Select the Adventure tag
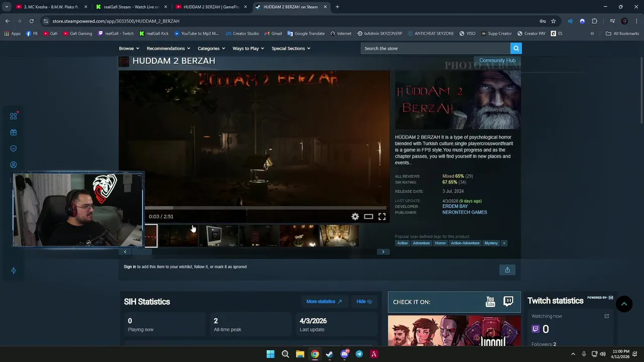 click(421, 243)
